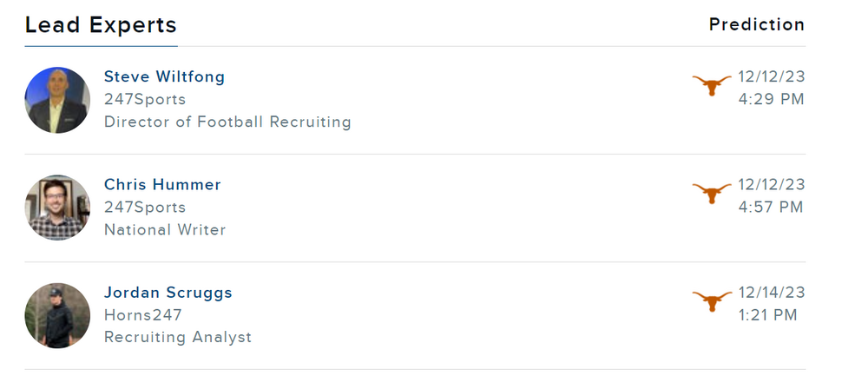This screenshot has height=376, width=868.
Task: Click the National Writer title
Action: 165,229
